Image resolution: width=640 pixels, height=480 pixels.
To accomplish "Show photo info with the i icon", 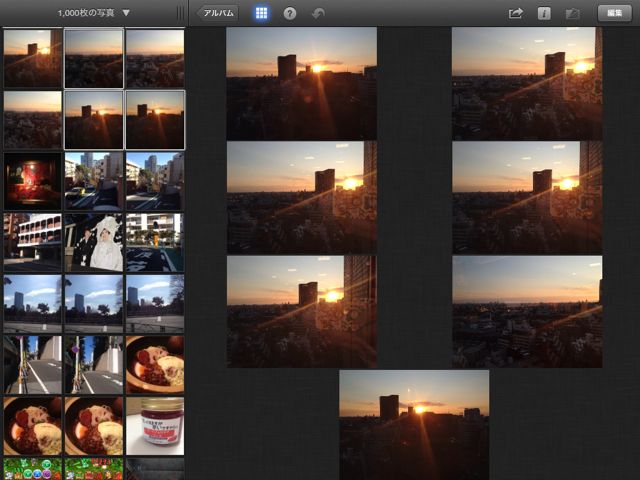I will 544,13.
